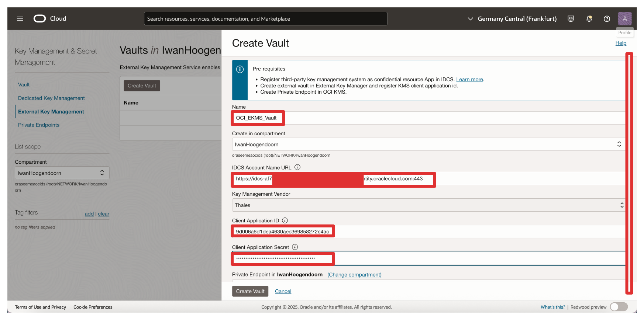Open the List scope Compartment dropdown
This screenshot has width=644, height=320.
62,173
